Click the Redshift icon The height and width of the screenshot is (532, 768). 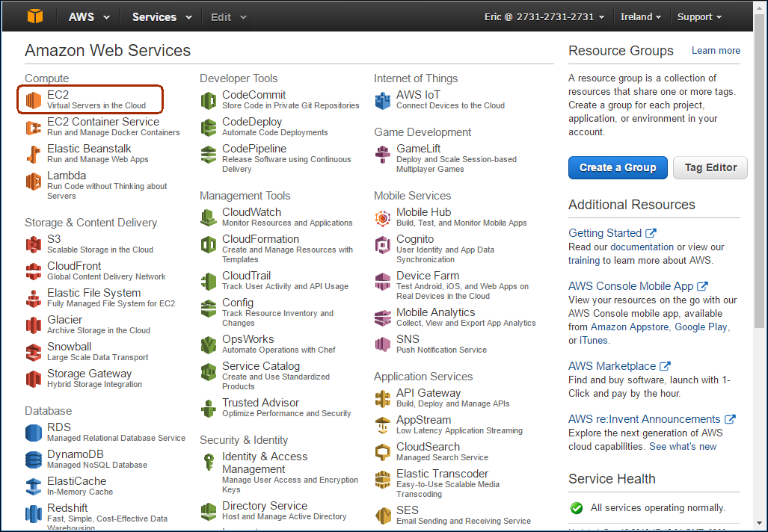(x=34, y=513)
